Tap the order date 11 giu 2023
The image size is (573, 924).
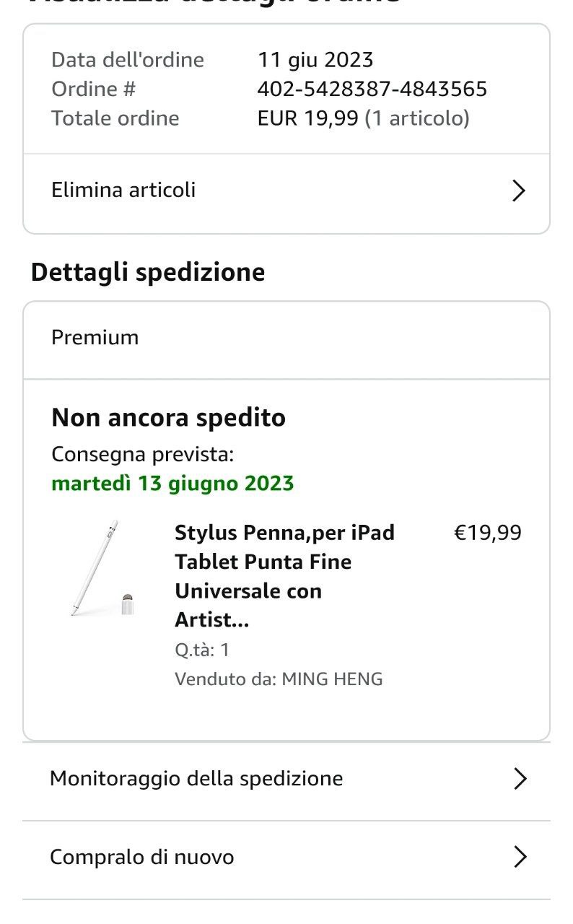[x=315, y=60]
